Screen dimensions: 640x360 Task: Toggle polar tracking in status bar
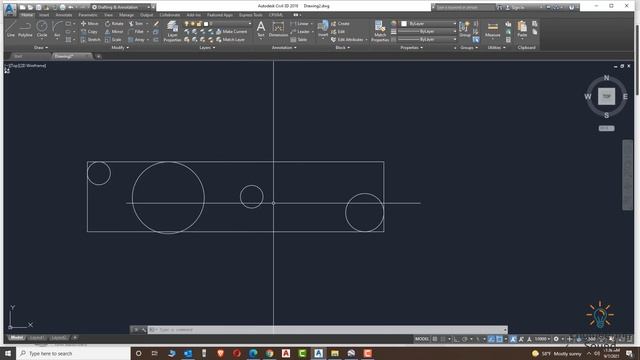pyautogui.click(x=464, y=339)
